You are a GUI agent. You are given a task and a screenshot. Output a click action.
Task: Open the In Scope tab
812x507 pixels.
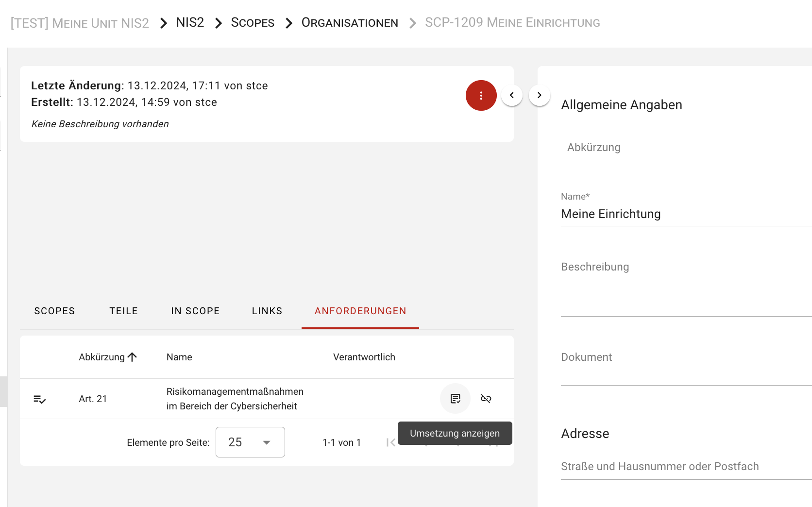coord(195,311)
